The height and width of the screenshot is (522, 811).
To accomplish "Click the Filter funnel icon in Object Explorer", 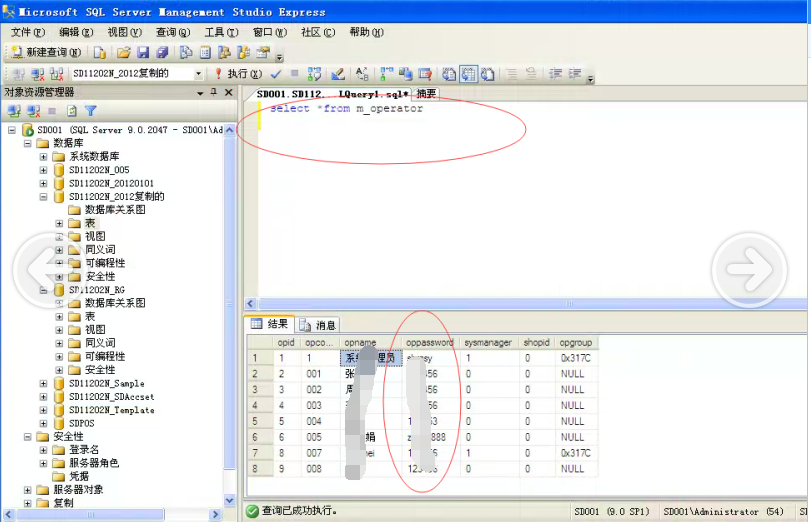I will pyautogui.click(x=91, y=111).
